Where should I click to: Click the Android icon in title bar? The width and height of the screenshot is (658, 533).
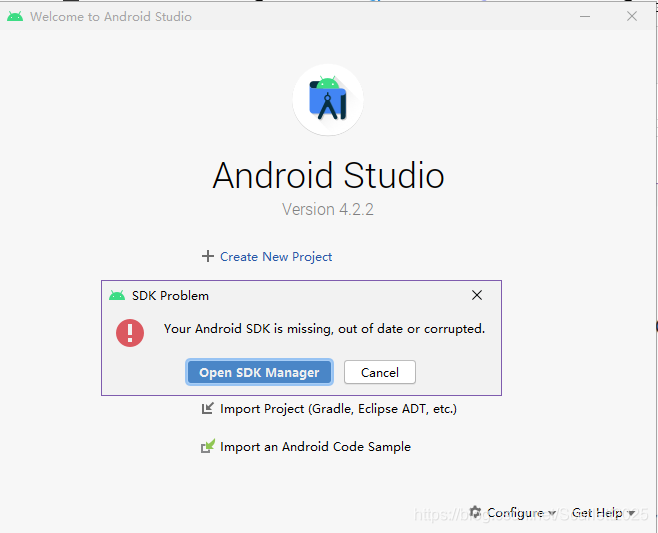pos(15,17)
